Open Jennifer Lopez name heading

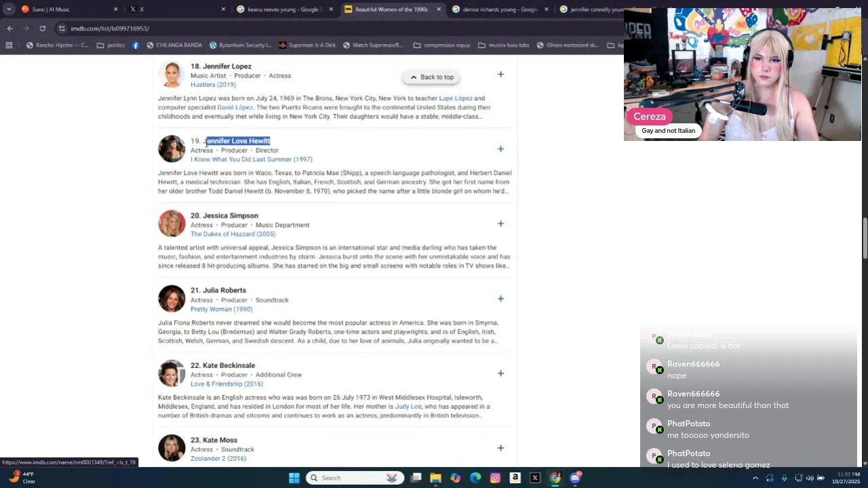pos(221,66)
